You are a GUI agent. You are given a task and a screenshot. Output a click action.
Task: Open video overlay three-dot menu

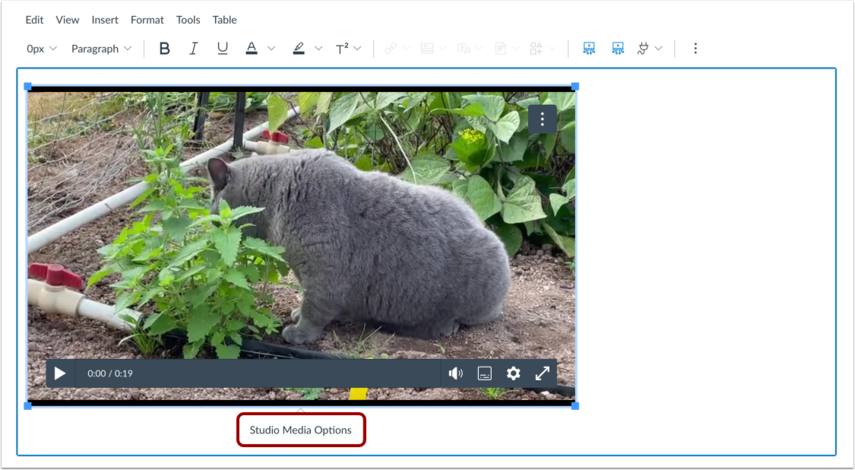(542, 119)
